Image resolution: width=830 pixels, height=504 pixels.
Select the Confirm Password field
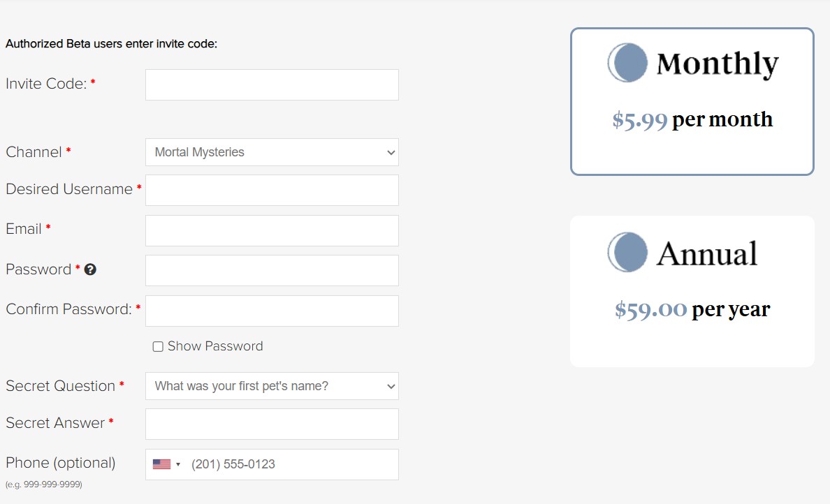(x=272, y=311)
